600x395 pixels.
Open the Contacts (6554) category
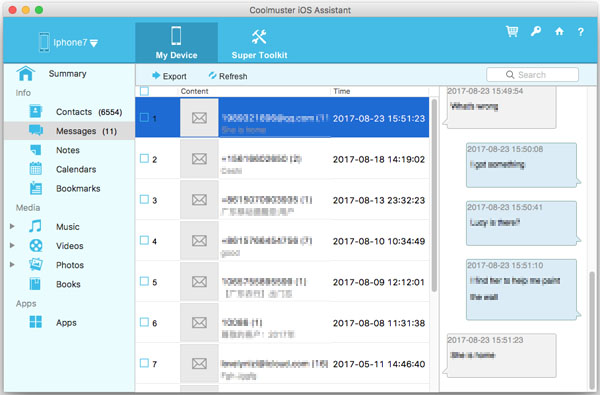[x=69, y=112]
